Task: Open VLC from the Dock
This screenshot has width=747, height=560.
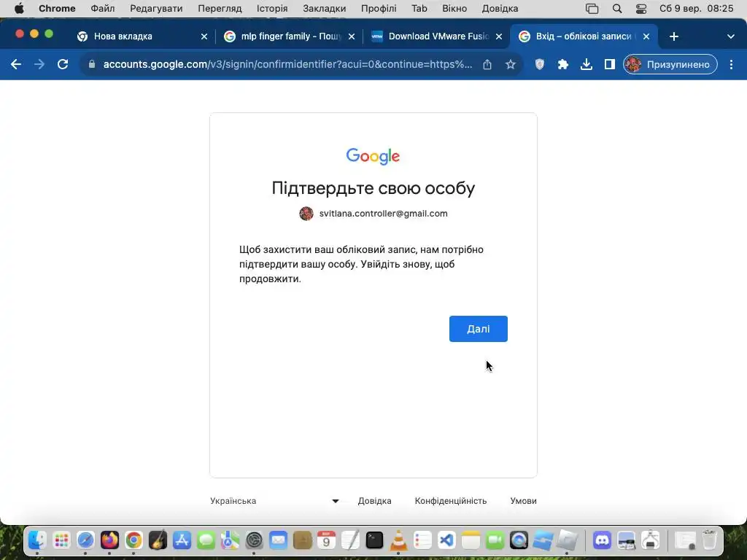Action: pyautogui.click(x=398, y=540)
